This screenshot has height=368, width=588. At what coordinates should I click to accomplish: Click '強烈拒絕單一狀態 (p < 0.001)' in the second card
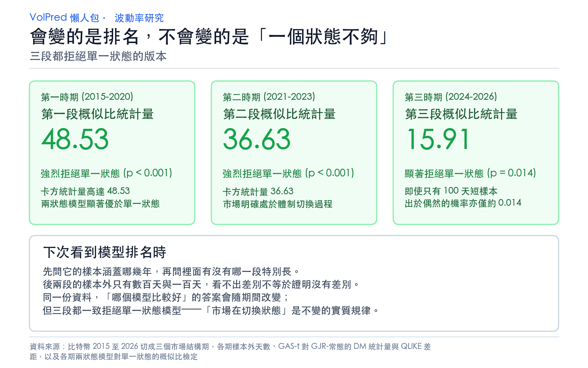pos(288,173)
